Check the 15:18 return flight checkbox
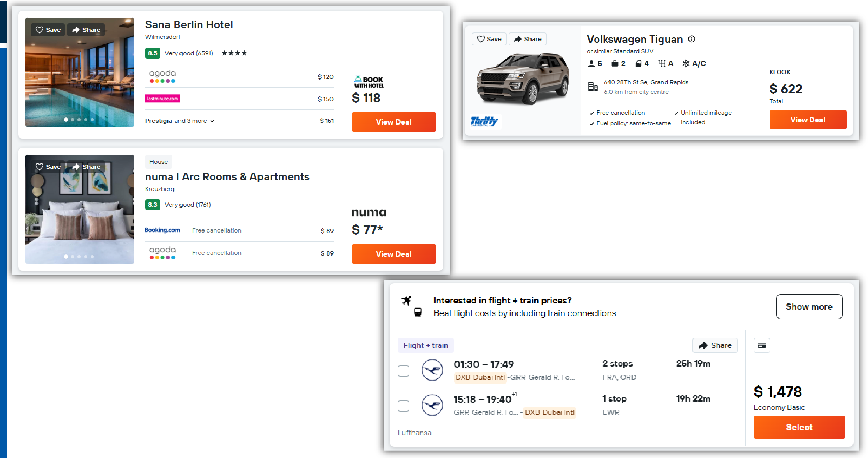This screenshot has height=458, width=868. pos(403,406)
